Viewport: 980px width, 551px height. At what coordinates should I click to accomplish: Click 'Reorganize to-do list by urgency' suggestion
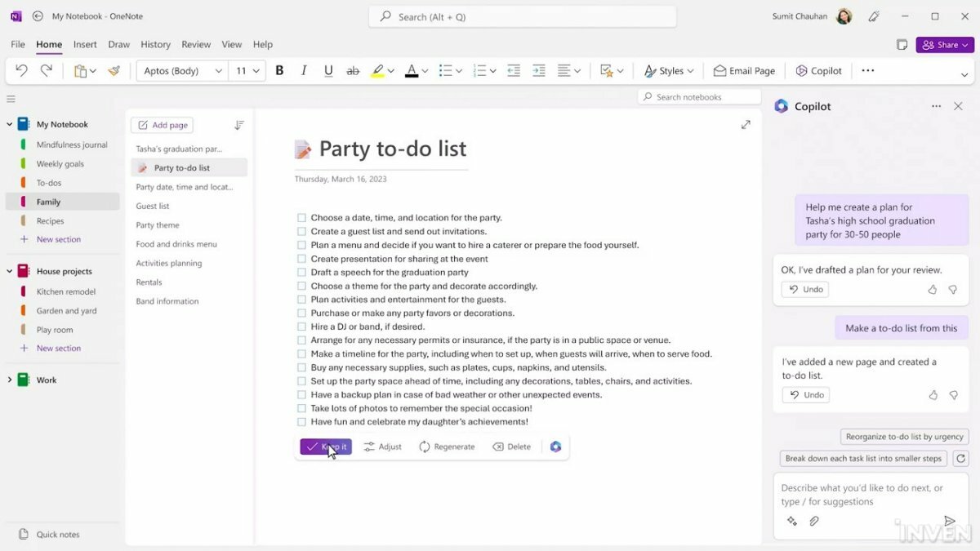[904, 437]
